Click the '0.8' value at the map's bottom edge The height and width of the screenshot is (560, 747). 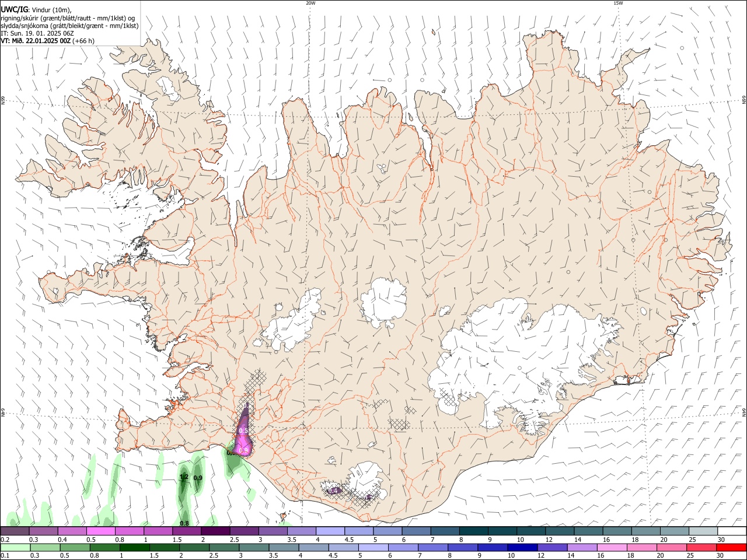pyautogui.click(x=184, y=523)
